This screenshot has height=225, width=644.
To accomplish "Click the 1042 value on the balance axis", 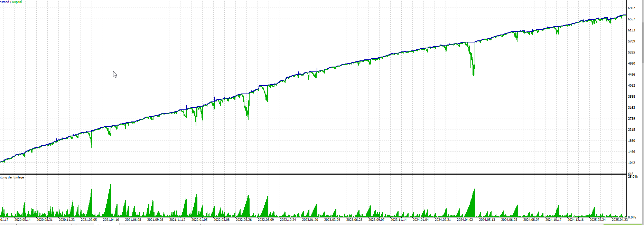I will coord(632,163).
